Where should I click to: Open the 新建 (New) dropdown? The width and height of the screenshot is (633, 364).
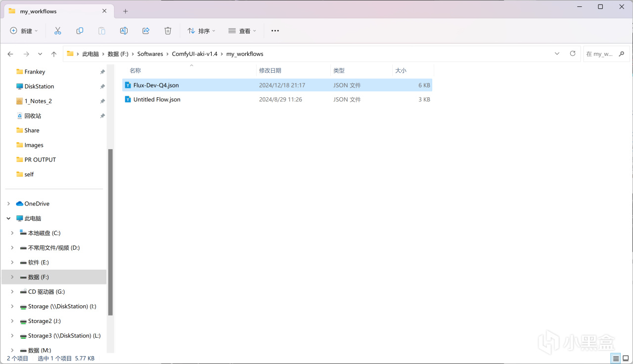pyautogui.click(x=24, y=31)
